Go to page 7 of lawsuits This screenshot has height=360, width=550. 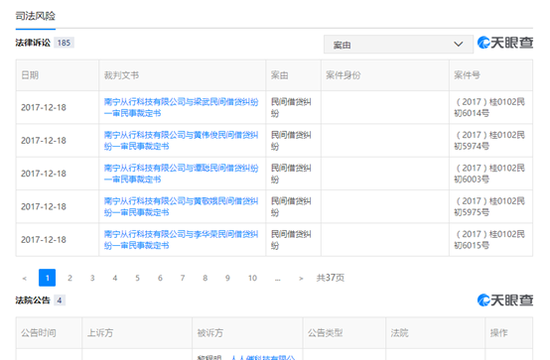point(182,278)
